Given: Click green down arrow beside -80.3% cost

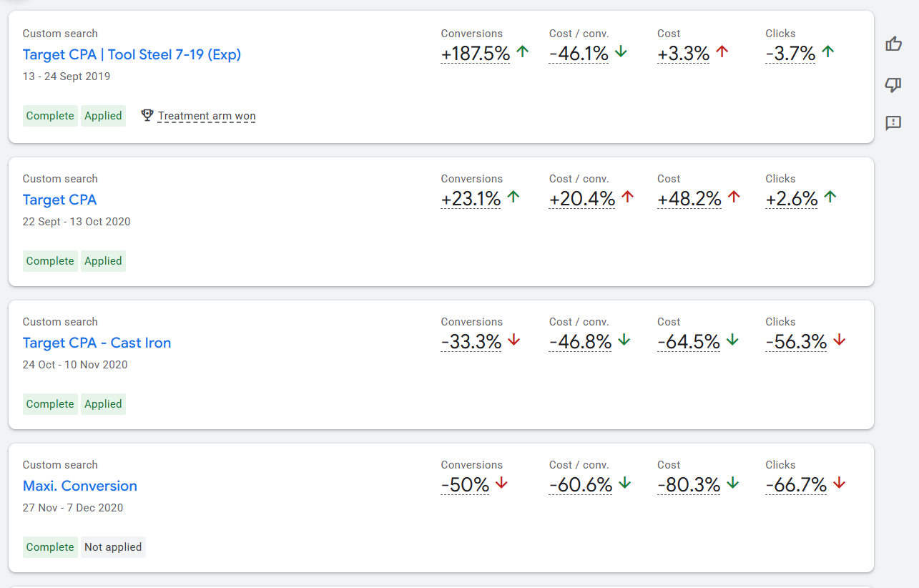Looking at the screenshot, I should (x=732, y=483).
